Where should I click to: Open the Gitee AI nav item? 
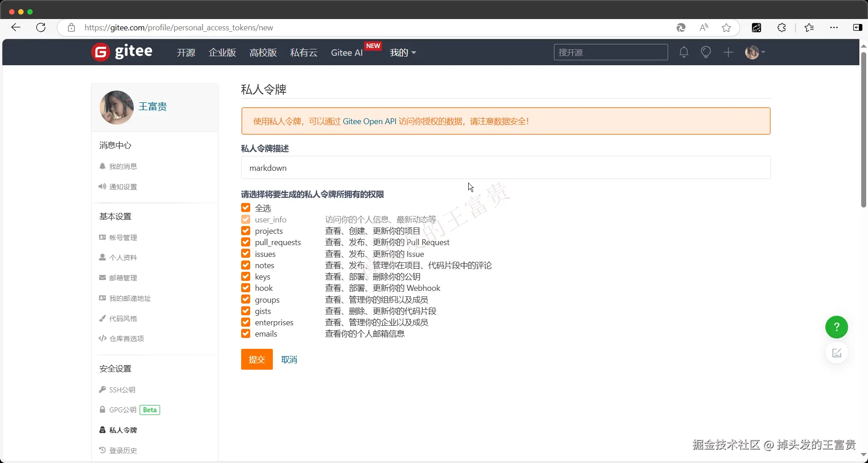pos(347,53)
